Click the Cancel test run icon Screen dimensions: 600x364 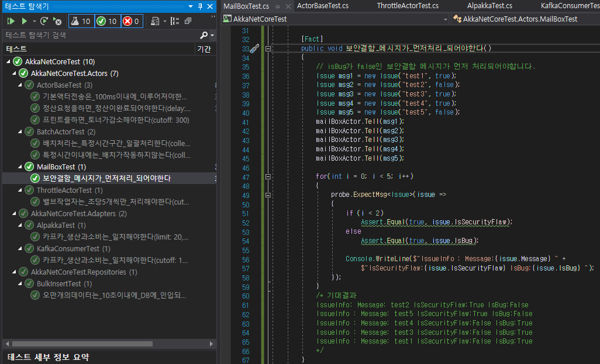click(x=57, y=21)
